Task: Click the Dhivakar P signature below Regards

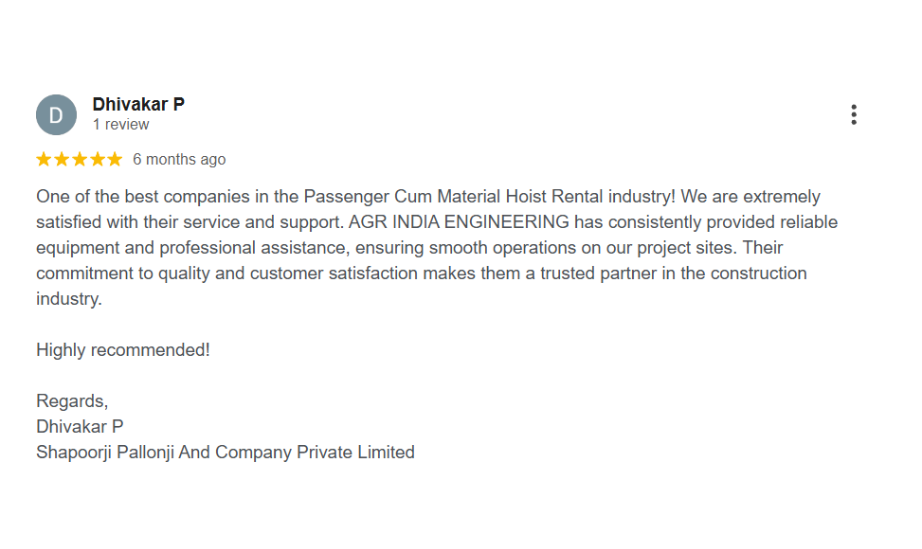Action: pyautogui.click(x=80, y=427)
